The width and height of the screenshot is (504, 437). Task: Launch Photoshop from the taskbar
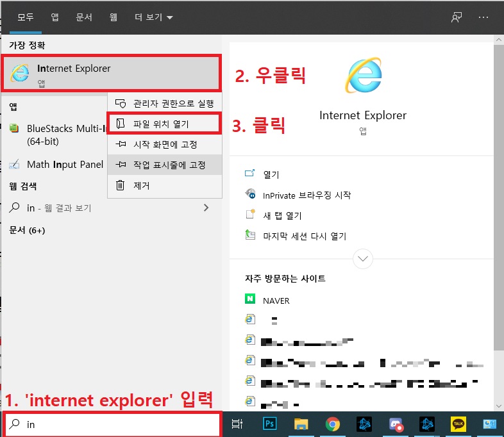[270, 424]
